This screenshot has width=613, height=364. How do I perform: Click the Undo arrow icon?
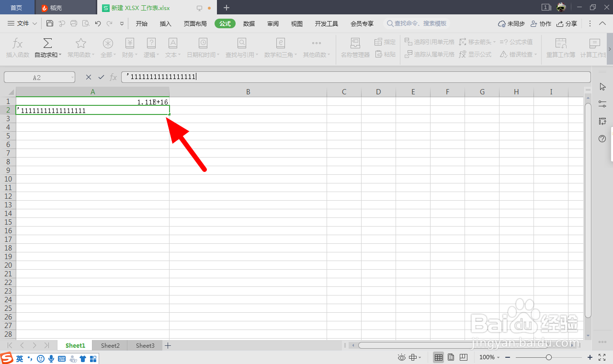pos(98,23)
